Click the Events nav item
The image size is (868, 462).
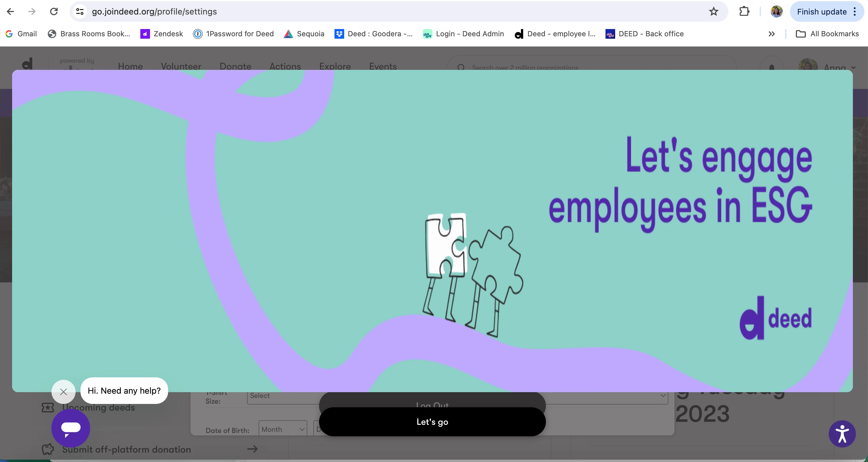point(383,67)
